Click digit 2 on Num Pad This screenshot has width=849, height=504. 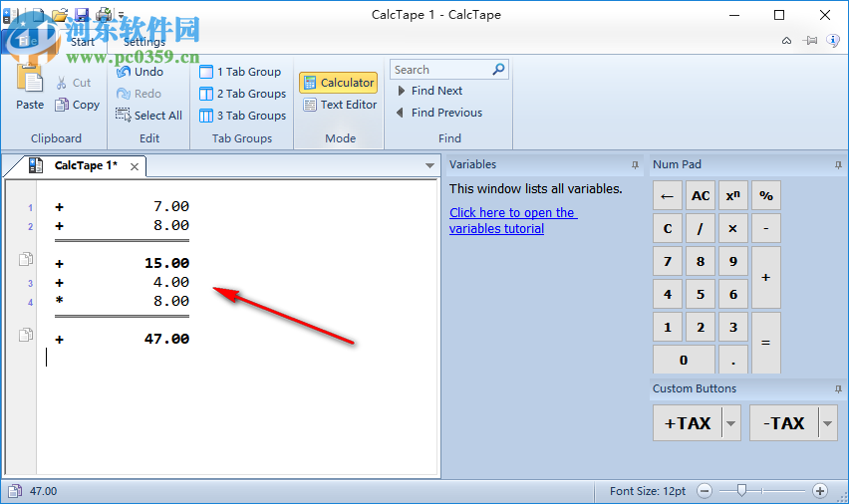(701, 327)
